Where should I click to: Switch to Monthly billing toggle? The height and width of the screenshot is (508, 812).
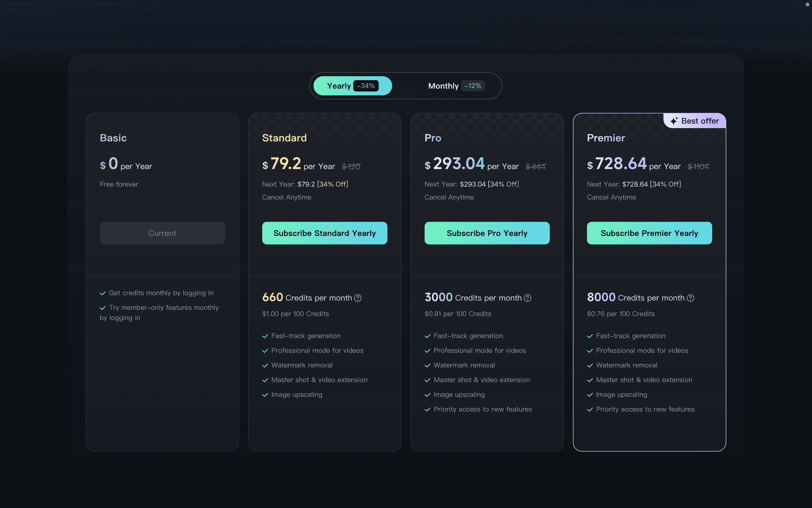(456, 86)
